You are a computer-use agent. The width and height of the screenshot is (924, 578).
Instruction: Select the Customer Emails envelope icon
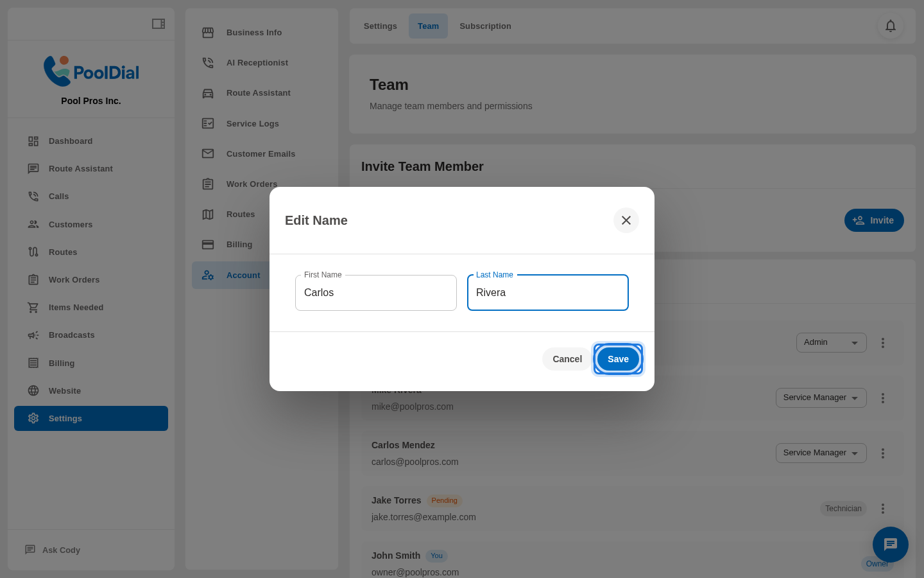pos(208,153)
